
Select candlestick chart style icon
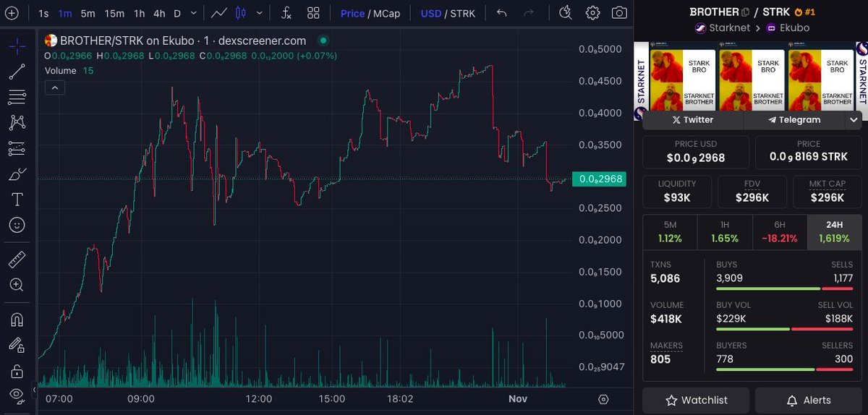click(241, 13)
